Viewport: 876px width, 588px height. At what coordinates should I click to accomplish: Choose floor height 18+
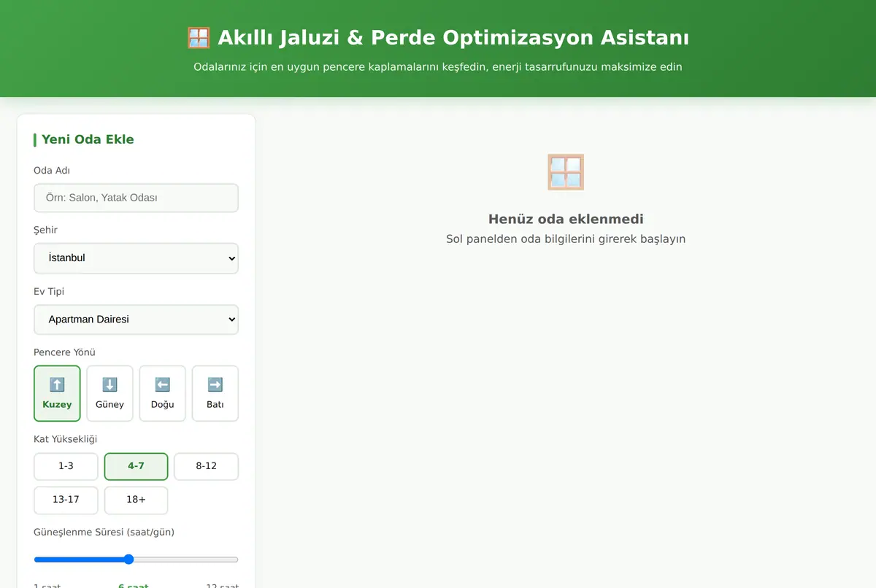(x=136, y=500)
